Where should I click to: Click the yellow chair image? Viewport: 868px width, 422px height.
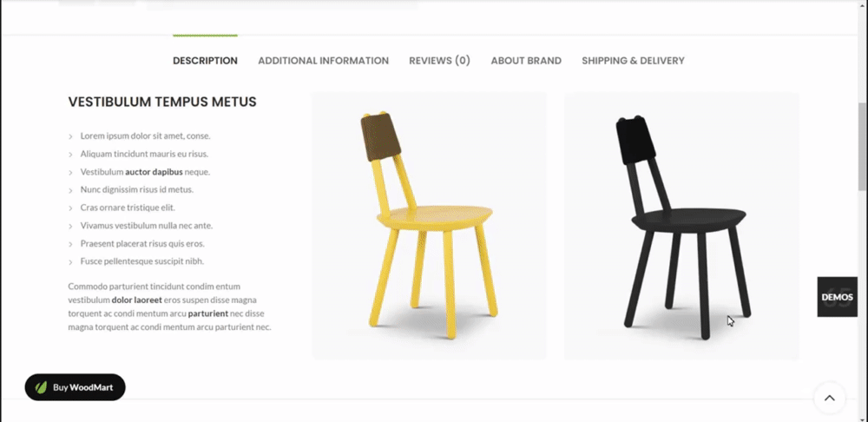point(429,226)
